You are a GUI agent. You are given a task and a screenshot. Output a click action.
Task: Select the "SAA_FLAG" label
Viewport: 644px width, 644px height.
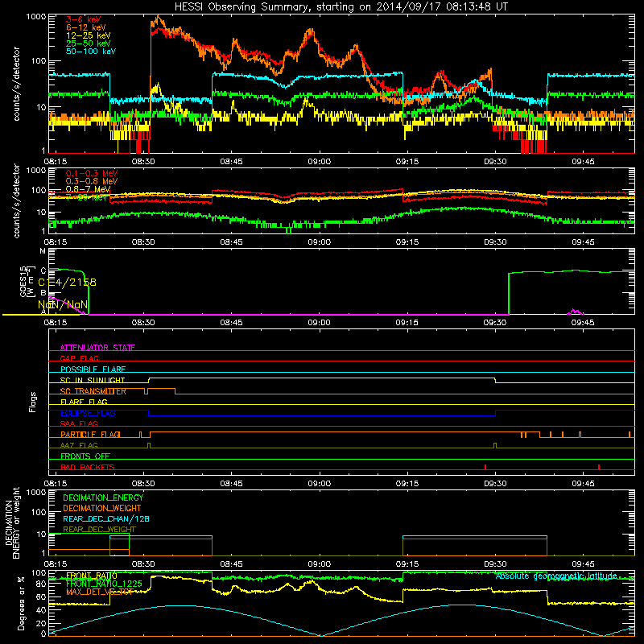[79, 423]
